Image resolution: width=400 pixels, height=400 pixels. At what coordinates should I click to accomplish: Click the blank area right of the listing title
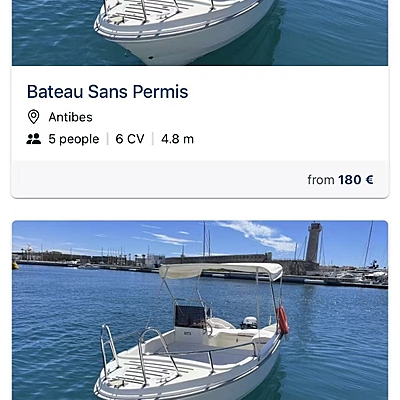coord(287,92)
